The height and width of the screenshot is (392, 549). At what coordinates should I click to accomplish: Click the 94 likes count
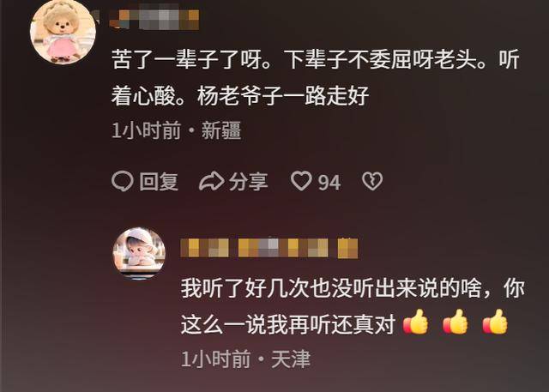pyautogui.click(x=329, y=183)
